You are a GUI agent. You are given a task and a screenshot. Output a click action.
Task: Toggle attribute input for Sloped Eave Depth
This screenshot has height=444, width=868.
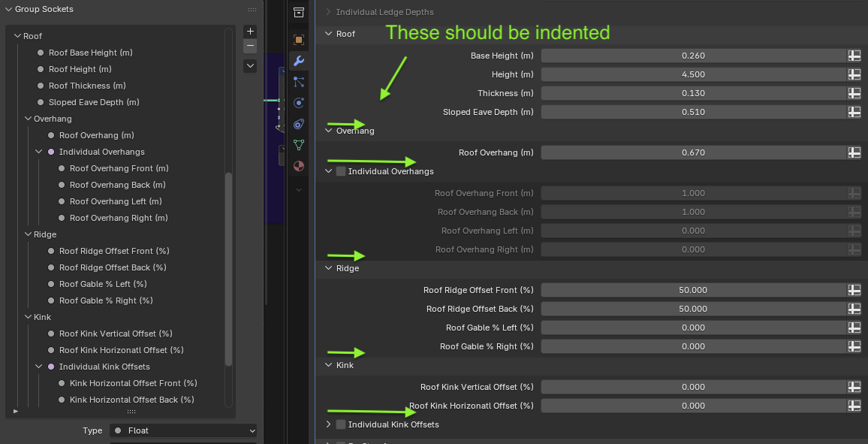tap(854, 112)
